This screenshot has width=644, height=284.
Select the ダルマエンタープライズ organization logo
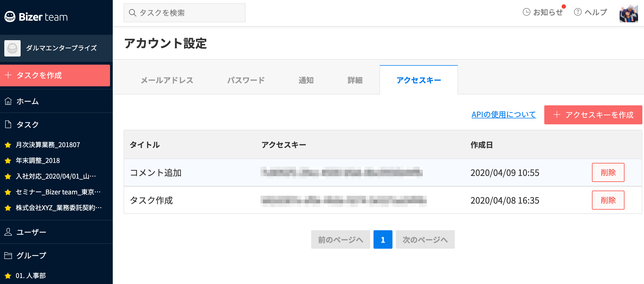[12, 48]
